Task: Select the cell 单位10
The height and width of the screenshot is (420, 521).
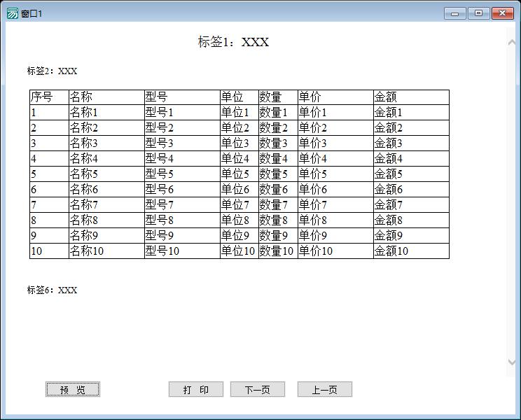Action: (239, 251)
